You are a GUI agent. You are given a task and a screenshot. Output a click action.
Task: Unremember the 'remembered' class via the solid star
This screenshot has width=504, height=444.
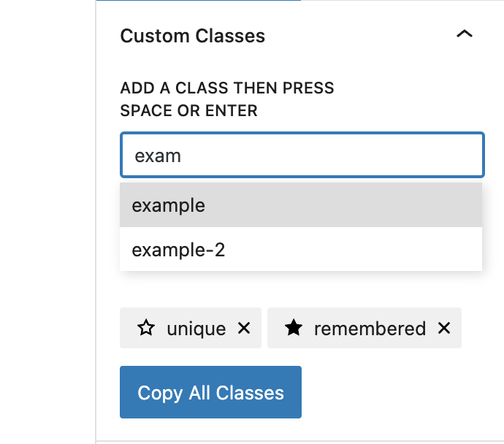click(293, 329)
